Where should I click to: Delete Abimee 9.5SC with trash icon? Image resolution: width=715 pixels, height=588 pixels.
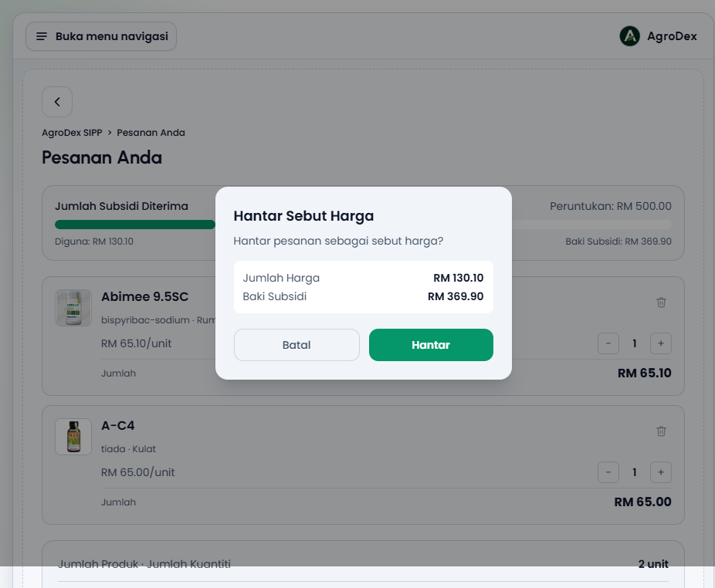click(661, 302)
